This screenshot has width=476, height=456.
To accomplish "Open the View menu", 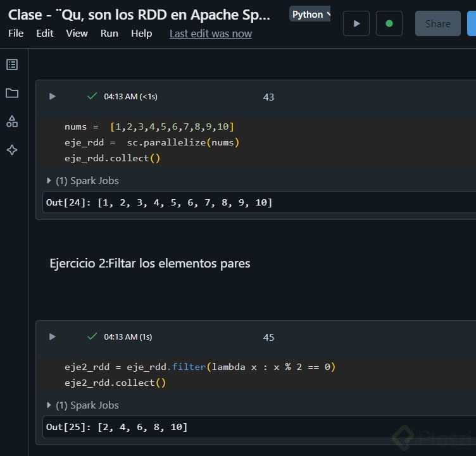I will click(77, 34).
